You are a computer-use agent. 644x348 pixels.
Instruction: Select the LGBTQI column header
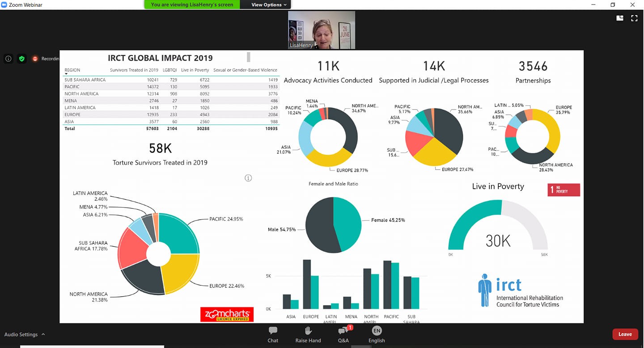[x=169, y=70]
